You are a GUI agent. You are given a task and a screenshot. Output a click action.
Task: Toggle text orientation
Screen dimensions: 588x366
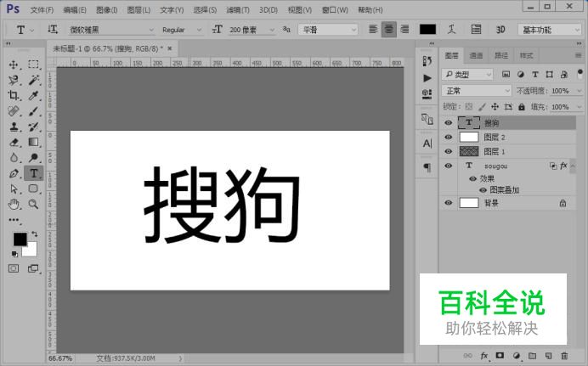pyautogui.click(x=53, y=29)
